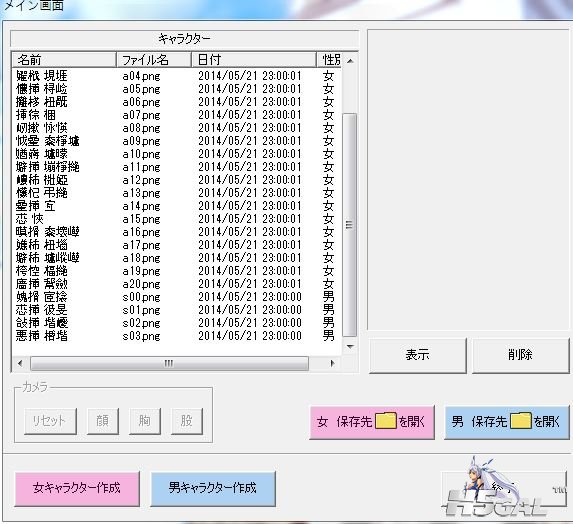Select the row with file a09.png
Image resolution: width=573 pixels, height=524 pixels.
[x=177, y=141]
